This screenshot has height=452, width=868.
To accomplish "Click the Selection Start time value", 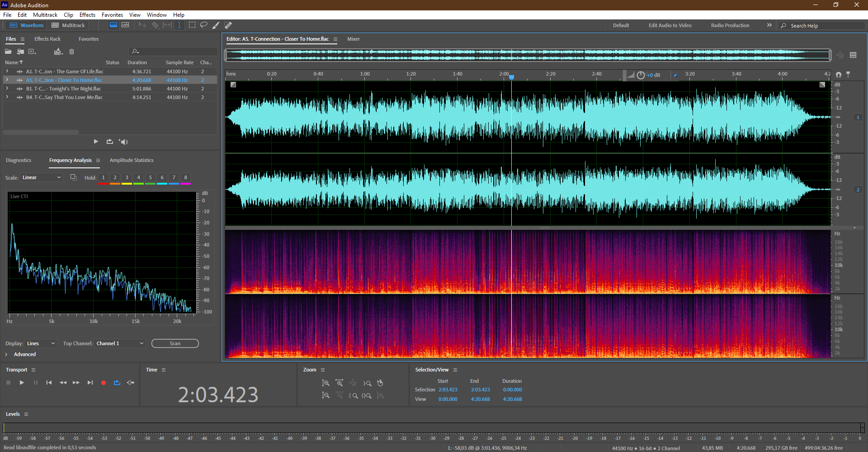I will pos(448,390).
